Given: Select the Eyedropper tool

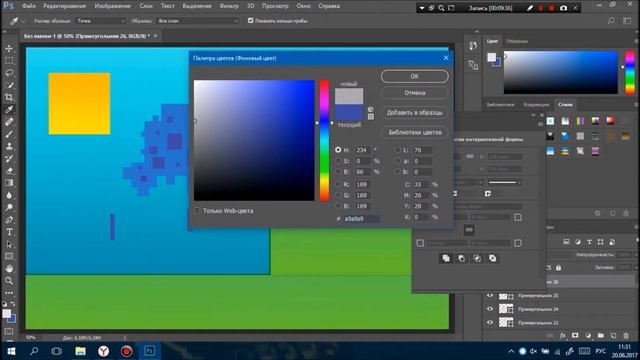Looking at the screenshot, I should coord(9,109).
